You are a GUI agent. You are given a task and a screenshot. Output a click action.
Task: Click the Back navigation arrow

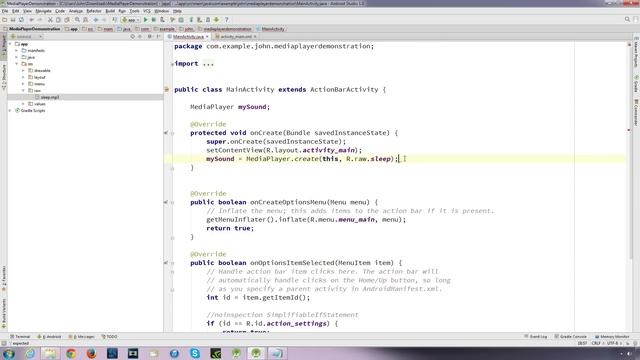coord(96,20)
